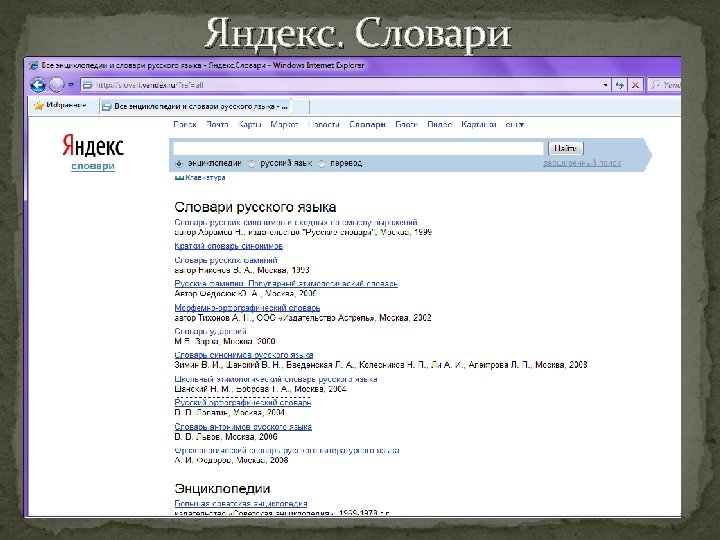720x540 pixels.
Task: Open Видео in Yandex top navigation
Action: click(439, 124)
